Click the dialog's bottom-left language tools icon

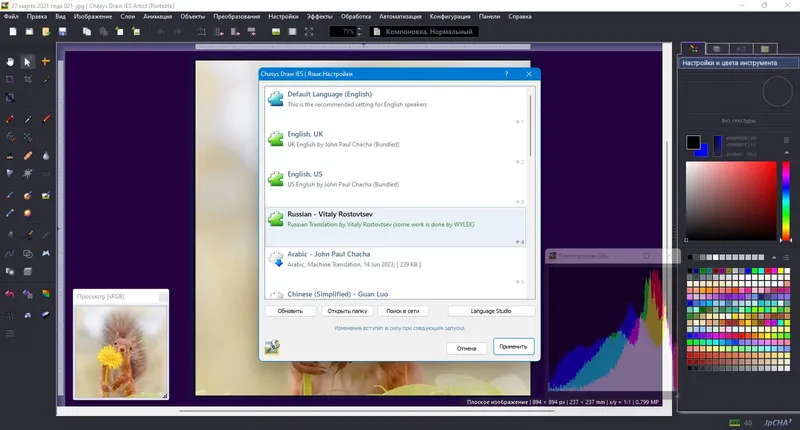(x=272, y=347)
